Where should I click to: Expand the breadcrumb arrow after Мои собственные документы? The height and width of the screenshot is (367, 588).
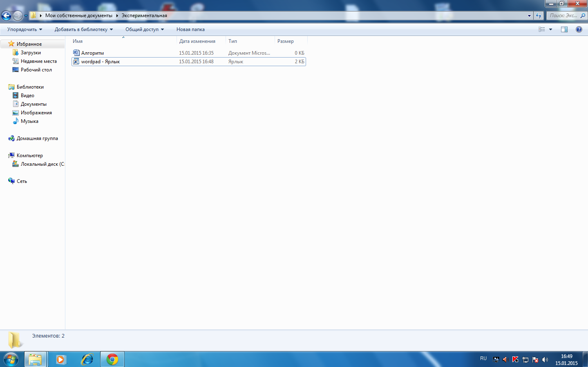click(x=117, y=16)
